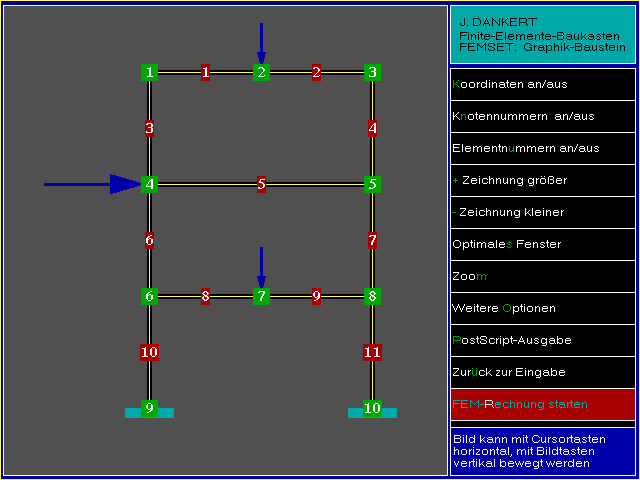
Task: Toggle Knotennummern an/aus
Action: (x=542, y=116)
